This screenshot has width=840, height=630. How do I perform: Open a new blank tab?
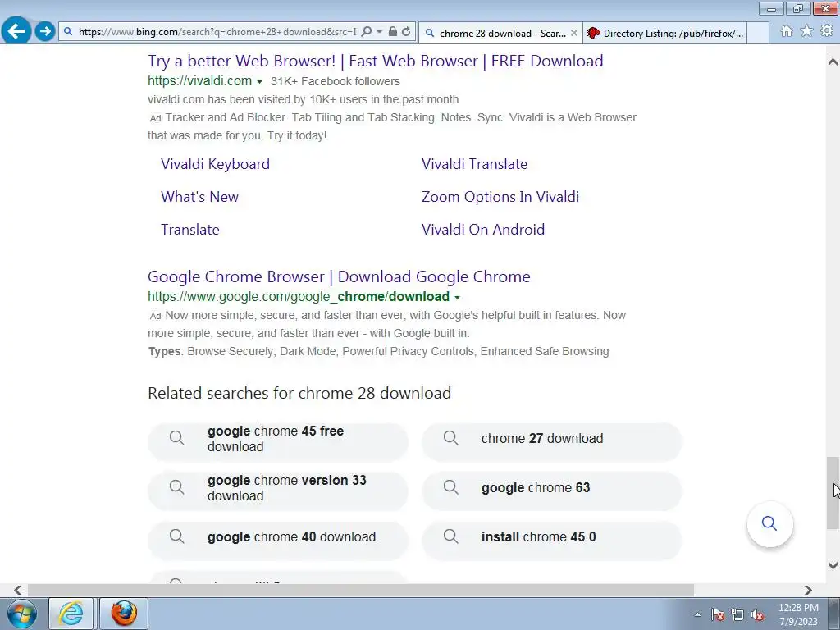[x=757, y=33]
